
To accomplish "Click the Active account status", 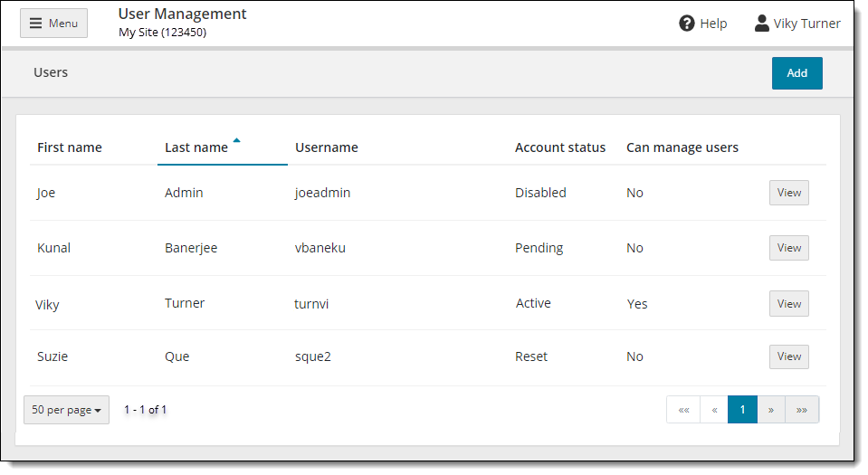I will (533, 303).
